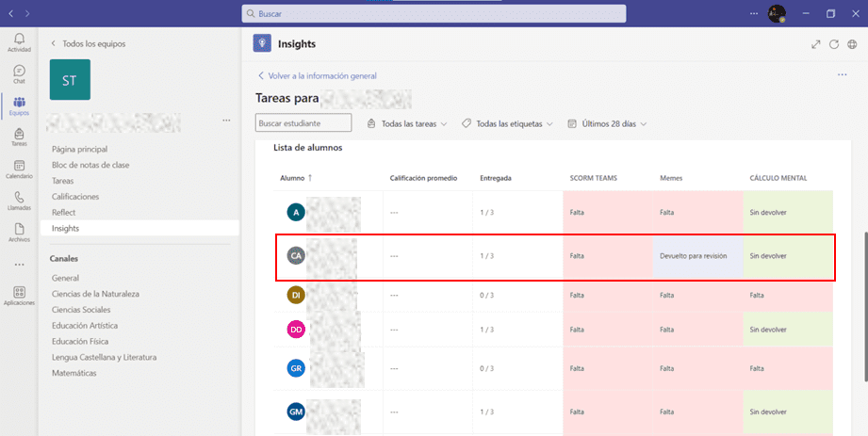The width and height of the screenshot is (868, 436).
Task: Select the Insights tab in team menu
Action: point(140,228)
